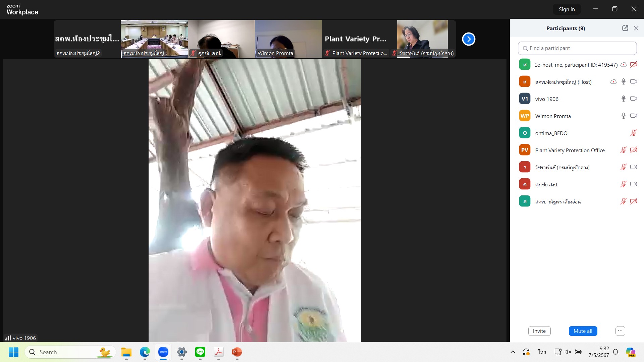Click the WP avatar of Wimon Promta
The image size is (644, 362).
coord(525,116)
